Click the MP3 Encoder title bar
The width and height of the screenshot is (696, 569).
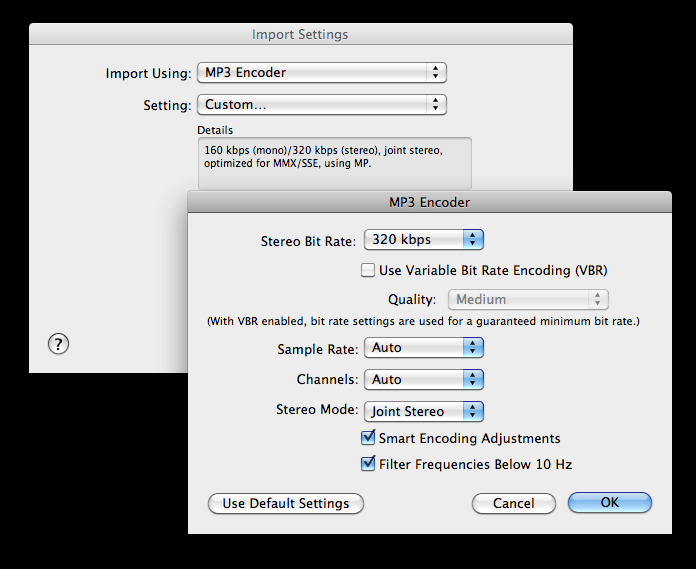pos(429,202)
